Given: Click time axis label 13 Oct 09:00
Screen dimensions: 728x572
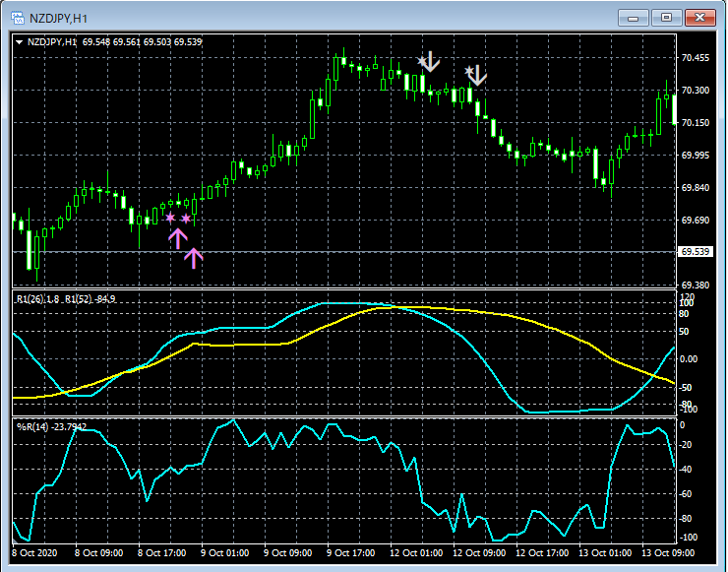Looking at the screenshot, I should coord(668,553).
